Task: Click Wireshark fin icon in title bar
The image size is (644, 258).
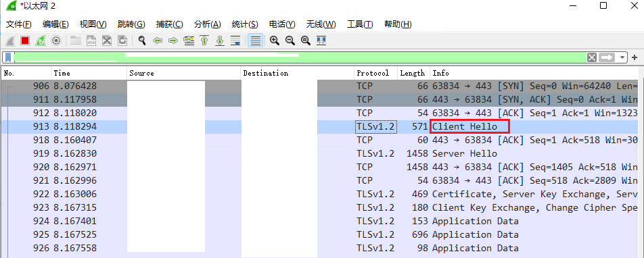Action: tap(11, 6)
